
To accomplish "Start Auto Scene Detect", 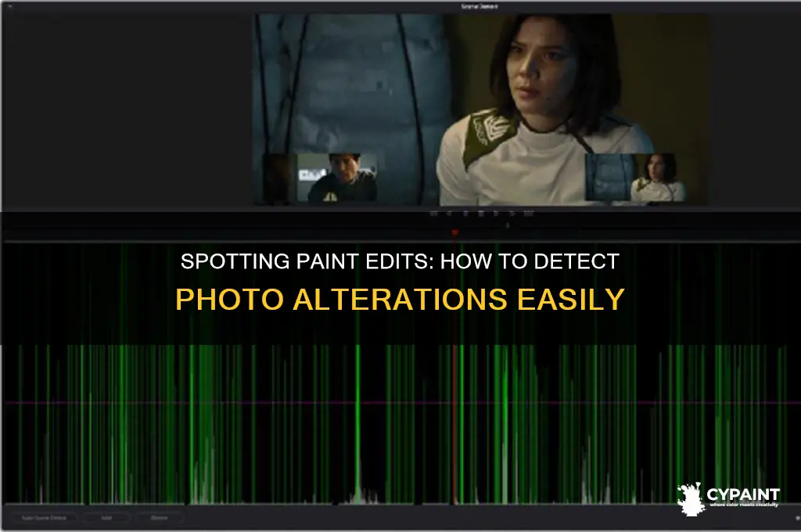I will 44,518.
